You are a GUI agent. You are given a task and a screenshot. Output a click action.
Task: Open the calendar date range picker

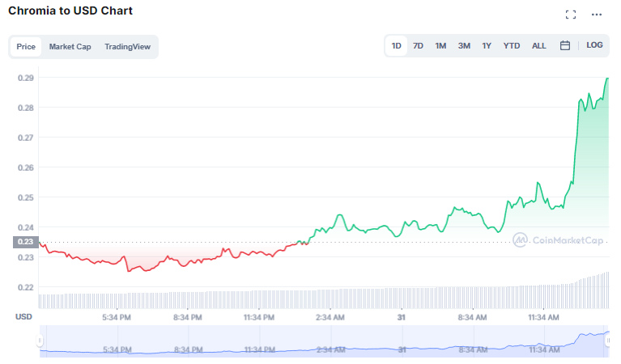(x=565, y=45)
